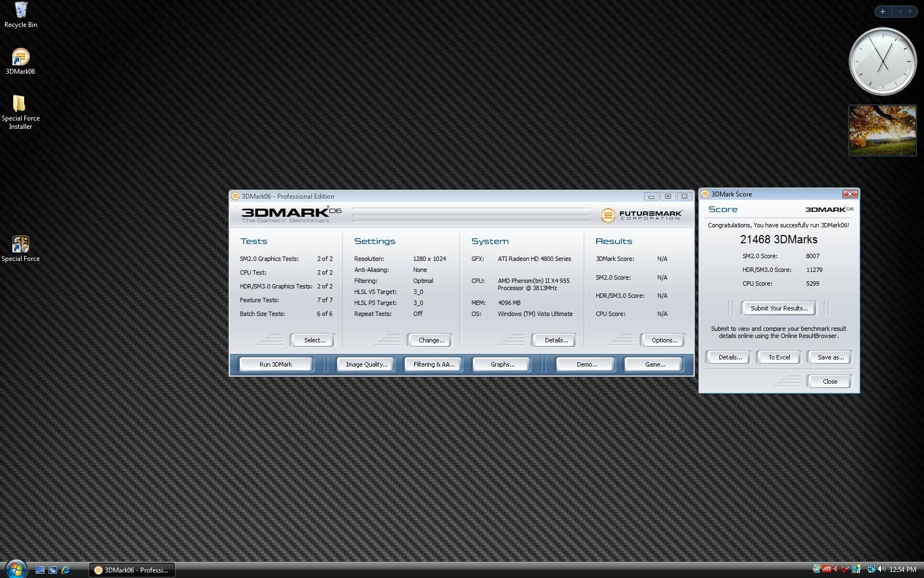This screenshot has height=578, width=924.
Task: Minimize the 3DMark06 Professional Edition window
Action: pos(651,196)
